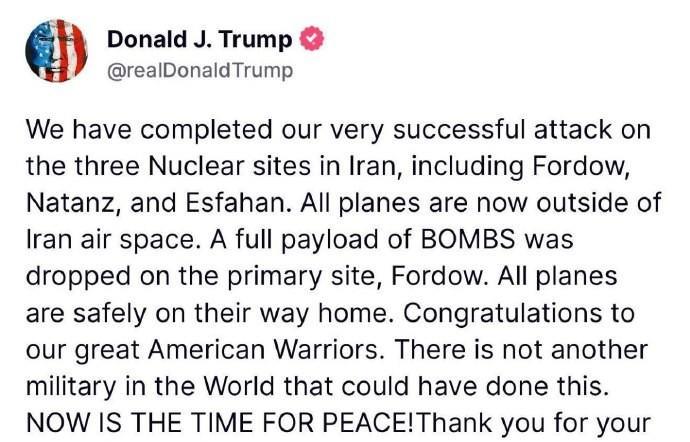Viewport: 690px width, 442px height.
Task: Visit the @realDonaldTrump handle link
Action: tap(200, 70)
